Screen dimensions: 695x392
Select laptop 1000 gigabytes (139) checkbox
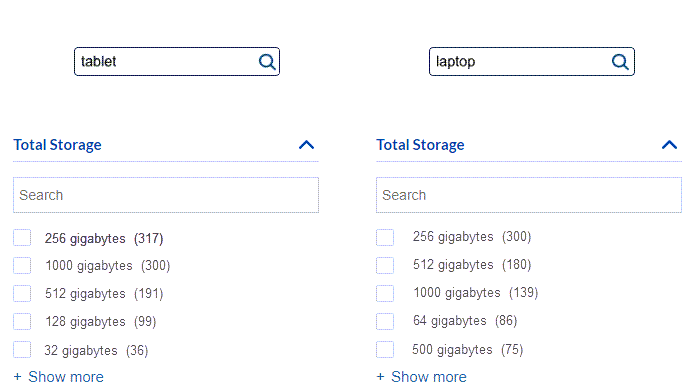coord(385,294)
